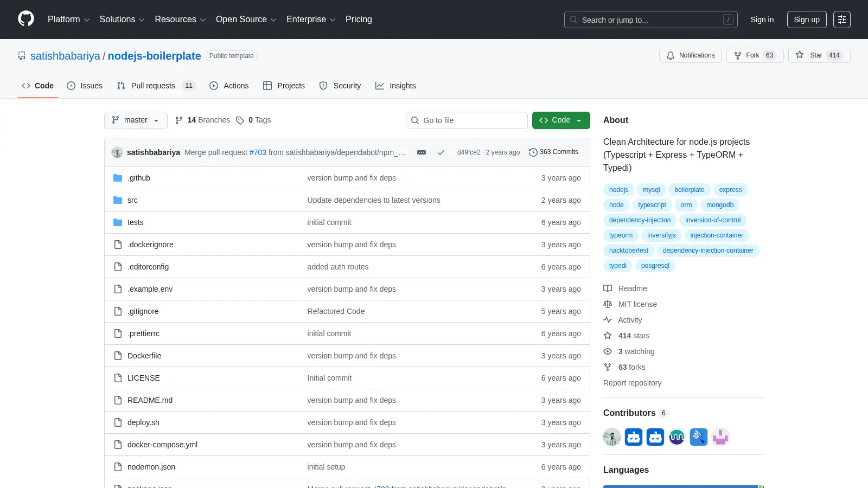View the 14 Branches list

point(202,120)
